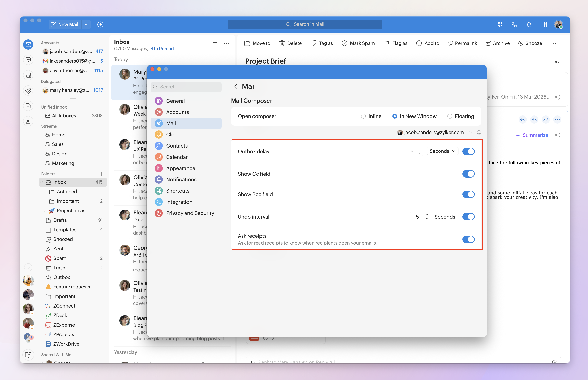Click the back arrow beside Mail heading

(236, 86)
